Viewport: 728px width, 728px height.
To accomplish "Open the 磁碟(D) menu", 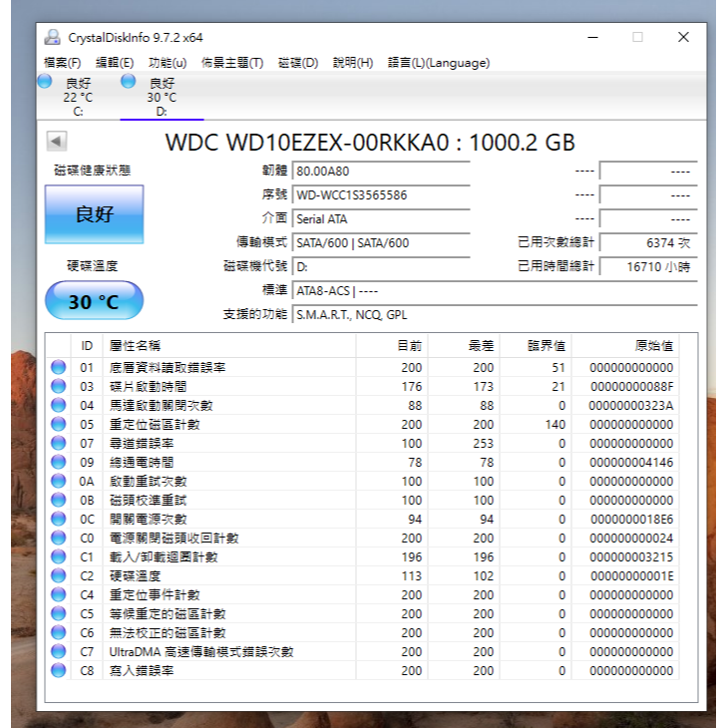I will [298, 63].
